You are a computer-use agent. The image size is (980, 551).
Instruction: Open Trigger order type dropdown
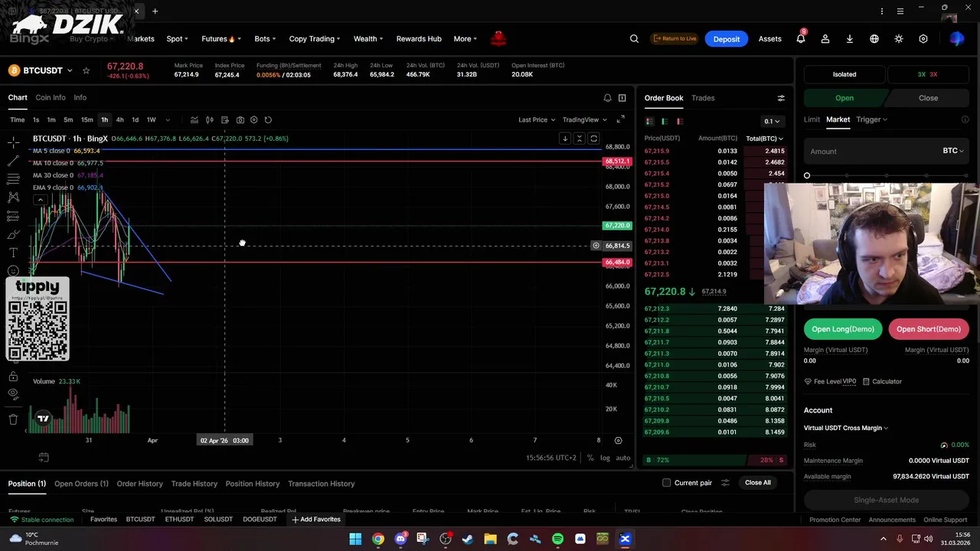[871, 119]
